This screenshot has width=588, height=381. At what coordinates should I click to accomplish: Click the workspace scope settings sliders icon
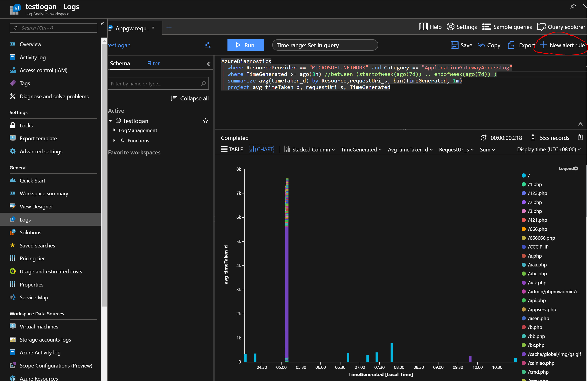click(208, 45)
